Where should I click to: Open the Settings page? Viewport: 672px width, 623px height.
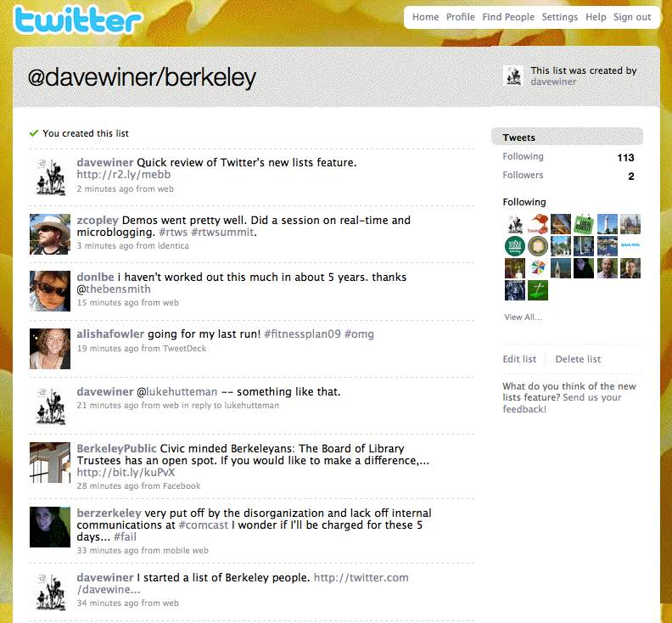pos(559,17)
